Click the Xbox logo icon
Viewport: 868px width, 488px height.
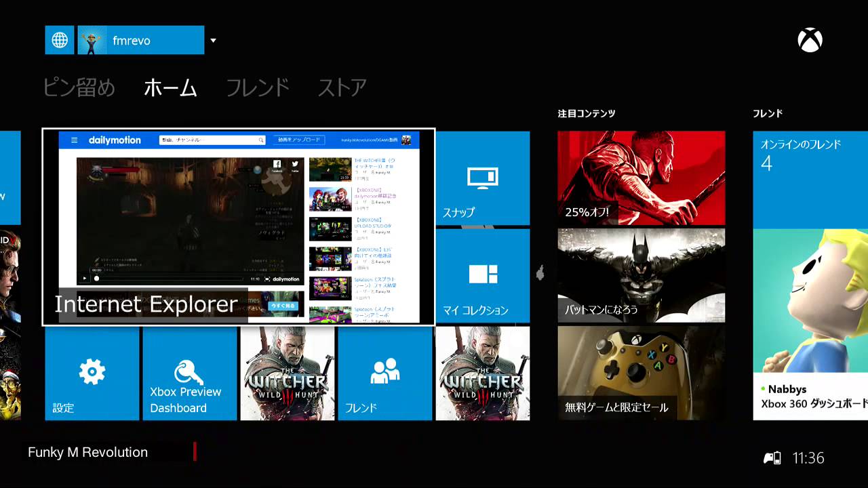[x=810, y=40]
